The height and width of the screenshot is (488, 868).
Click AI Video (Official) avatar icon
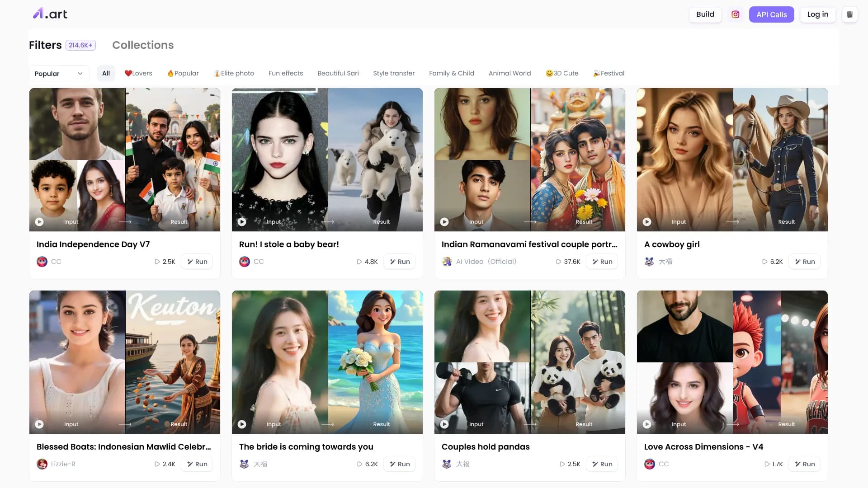(447, 262)
